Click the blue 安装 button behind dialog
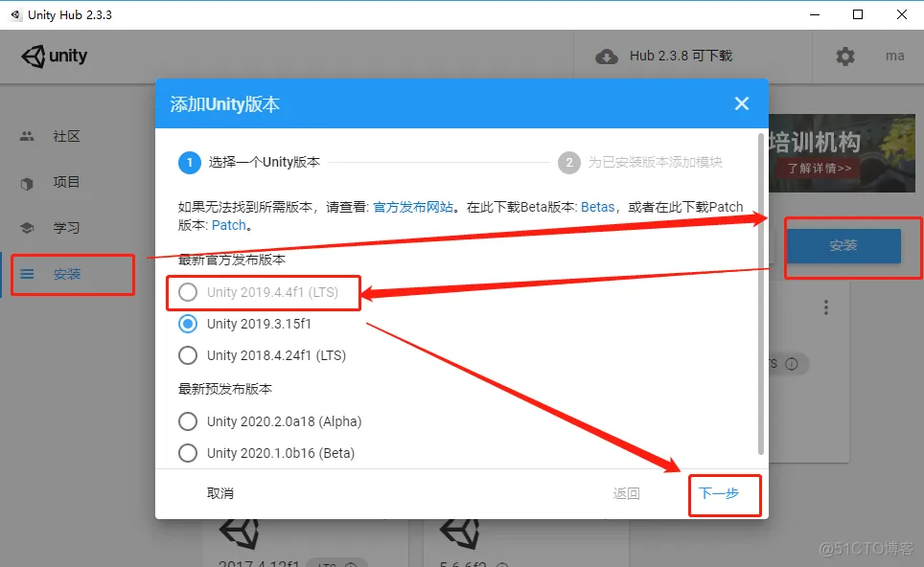This screenshot has height=567, width=924. pyautogui.click(x=843, y=245)
